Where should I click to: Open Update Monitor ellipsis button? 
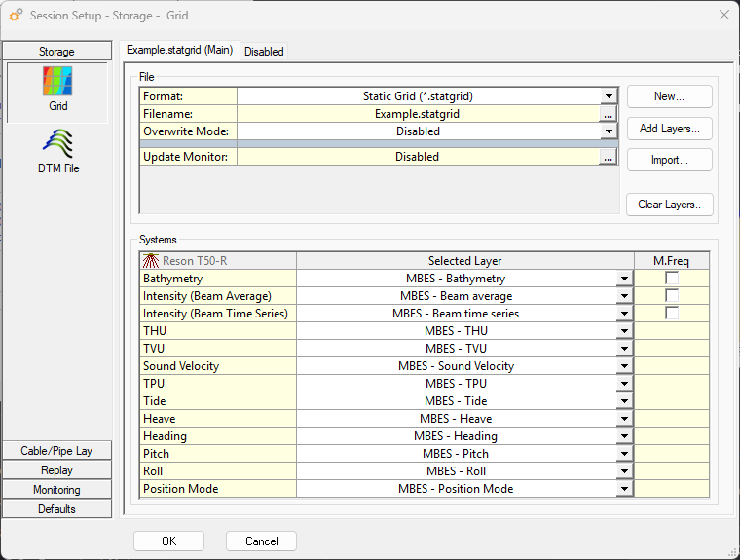click(608, 157)
